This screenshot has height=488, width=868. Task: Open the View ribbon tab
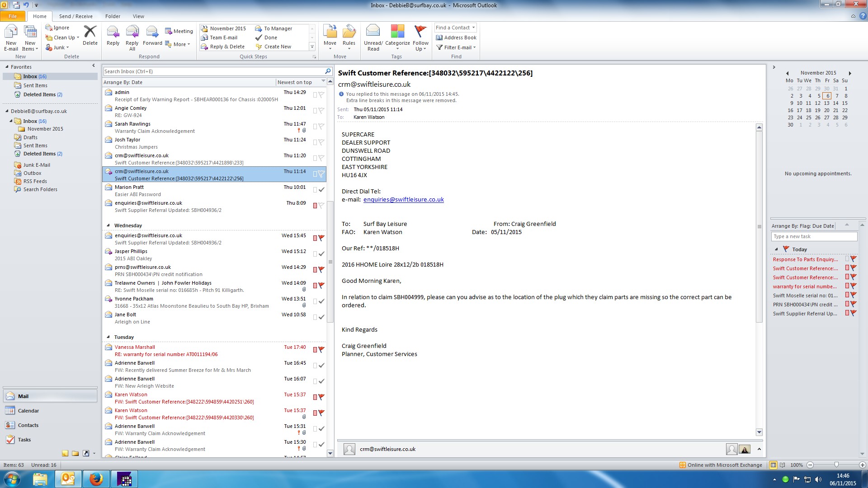point(138,16)
